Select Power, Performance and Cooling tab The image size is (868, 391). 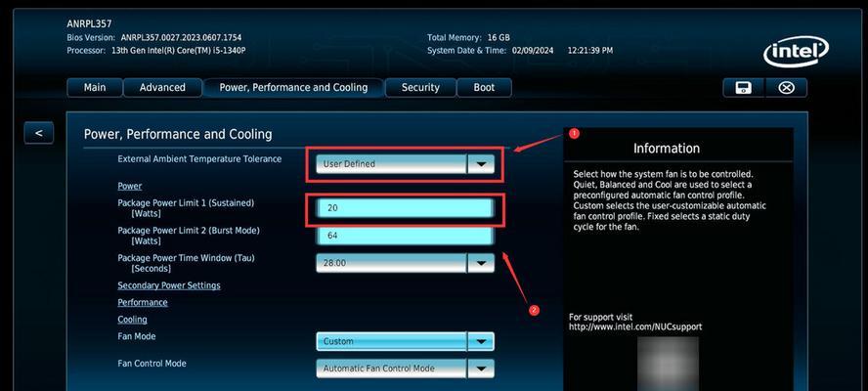[x=293, y=88]
